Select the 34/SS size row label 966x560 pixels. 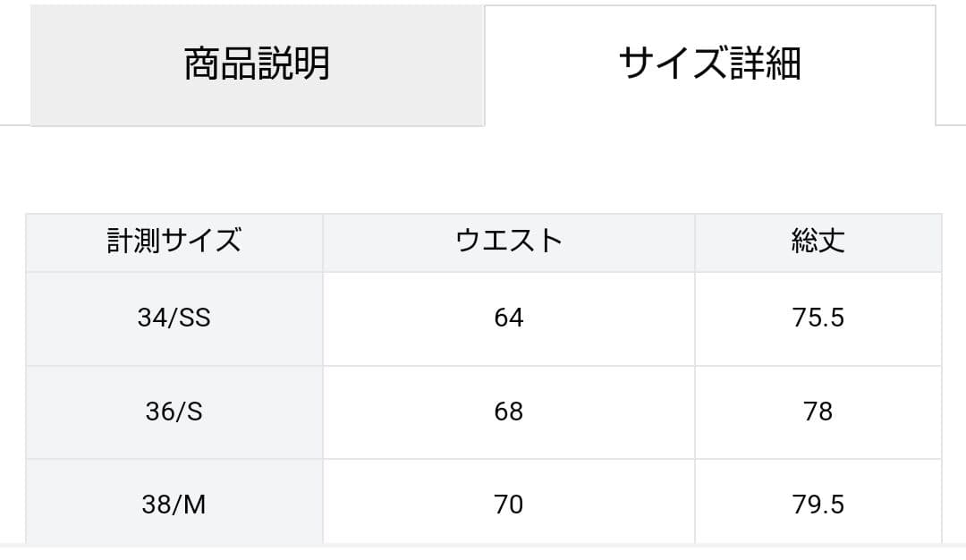point(174,318)
